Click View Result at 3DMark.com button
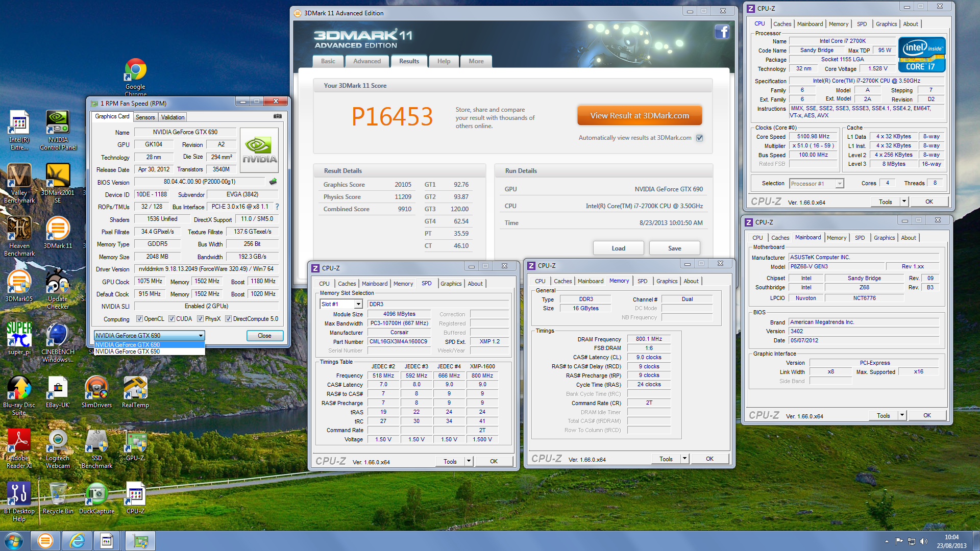 tap(640, 116)
